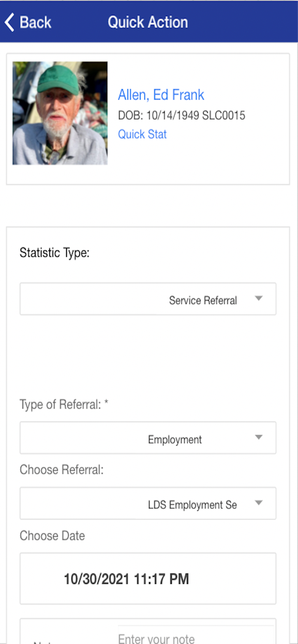
Task: Tap the Back chevron arrow icon
Action: (10, 23)
